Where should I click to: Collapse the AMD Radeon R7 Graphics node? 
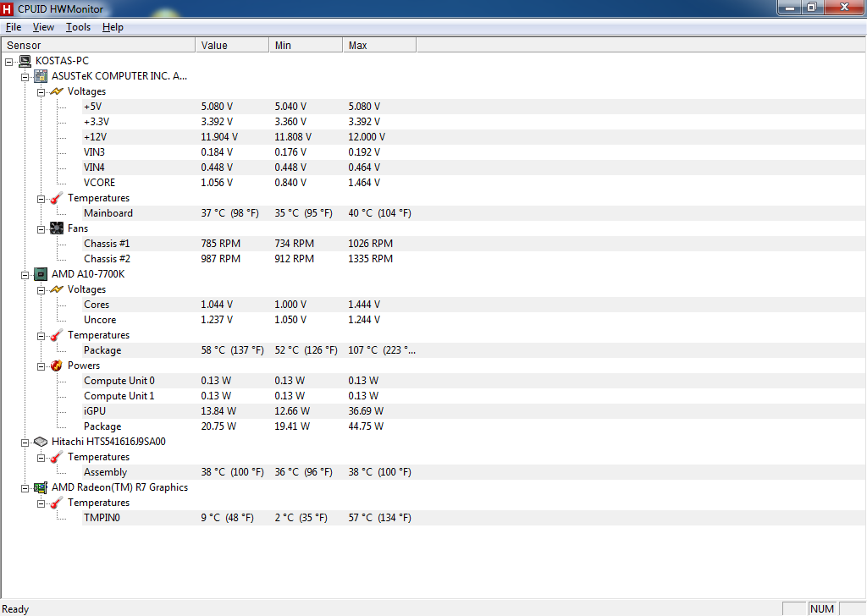(25, 488)
